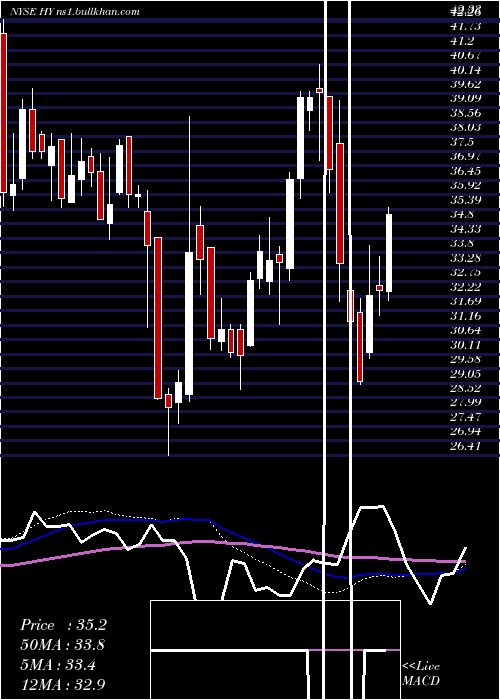Click the 33.28 price axis label
Viewport: 500px width, 700px height.
[x=466, y=258]
